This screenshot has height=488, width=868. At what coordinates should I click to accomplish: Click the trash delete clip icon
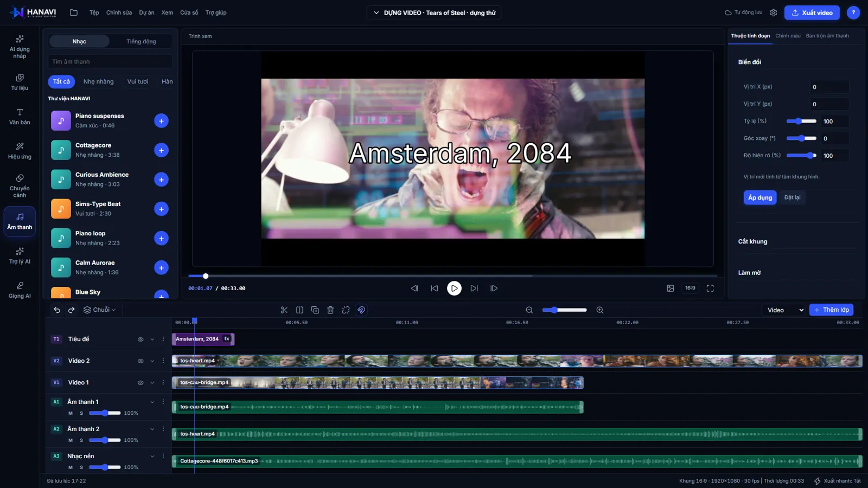(x=330, y=310)
